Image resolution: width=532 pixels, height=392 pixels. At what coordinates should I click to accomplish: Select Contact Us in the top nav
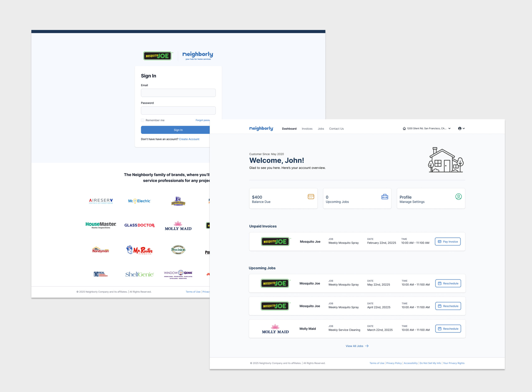(336, 129)
